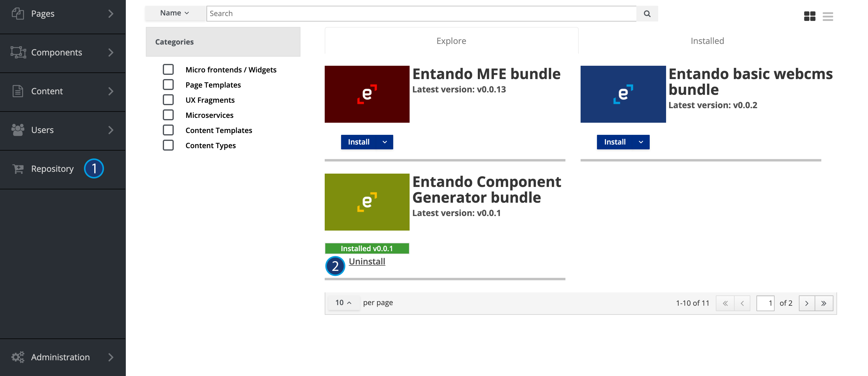Viewport: 868px width, 376px height.
Task: Install the Entando basic webcms bundle
Action: click(x=615, y=142)
